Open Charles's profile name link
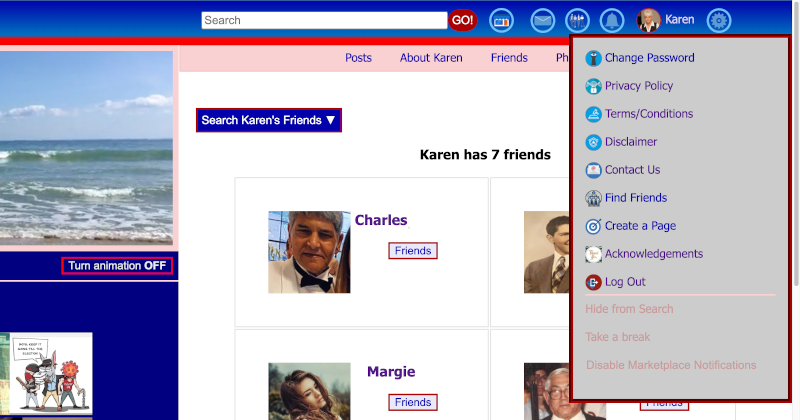 tap(381, 220)
